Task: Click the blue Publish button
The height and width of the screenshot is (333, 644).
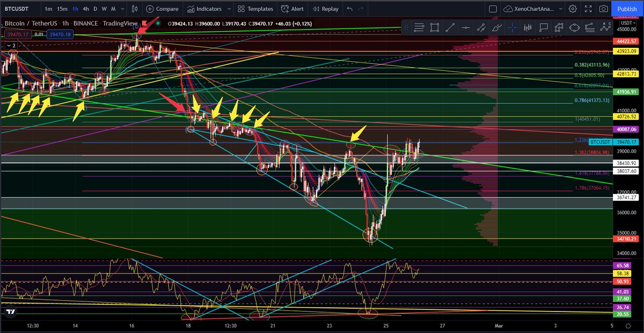Action: (x=627, y=9)
